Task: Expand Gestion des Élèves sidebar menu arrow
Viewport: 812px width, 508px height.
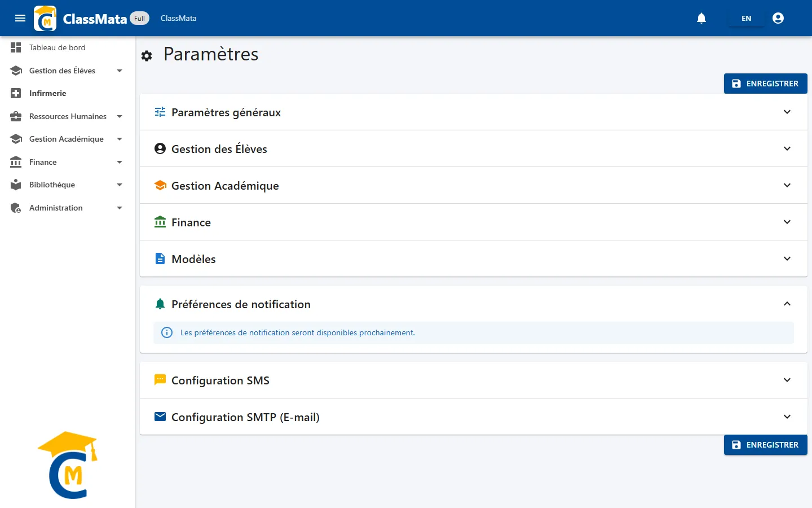Action: click(x=120, y=71)
